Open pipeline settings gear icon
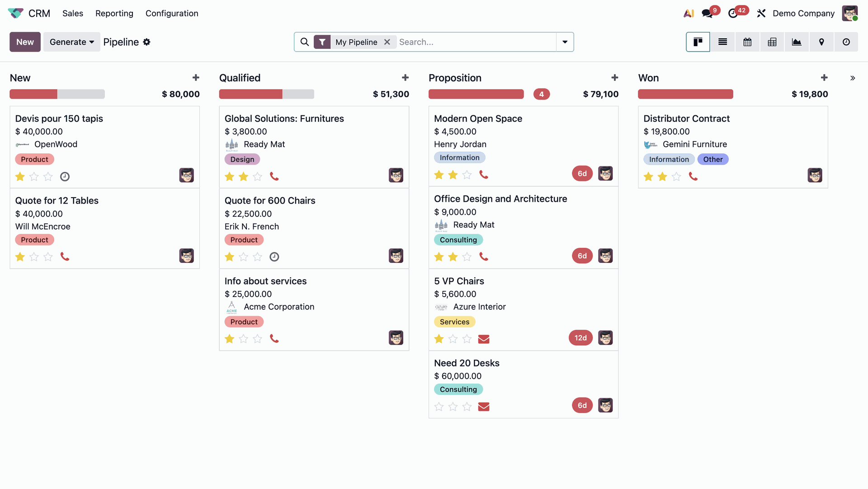 tap(146, 42)
